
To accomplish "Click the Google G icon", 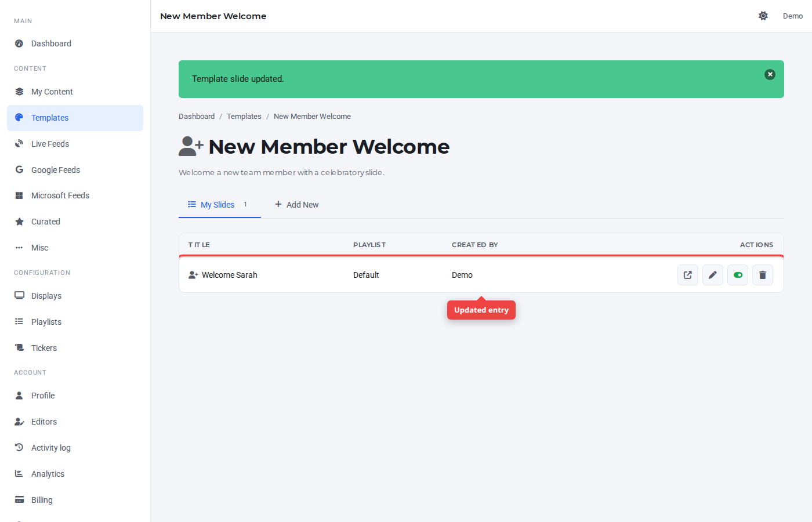I will point(19,169).
